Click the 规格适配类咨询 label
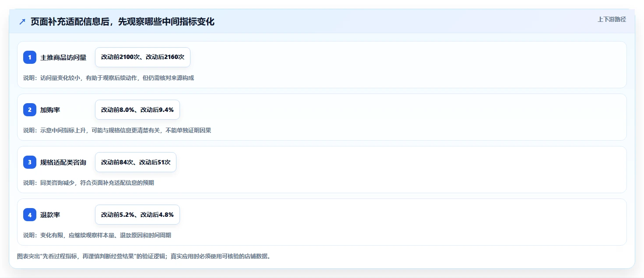 63,162
